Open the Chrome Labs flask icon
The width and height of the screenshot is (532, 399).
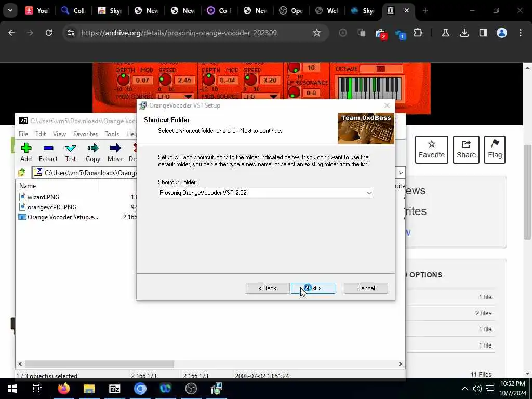point(445,33)
